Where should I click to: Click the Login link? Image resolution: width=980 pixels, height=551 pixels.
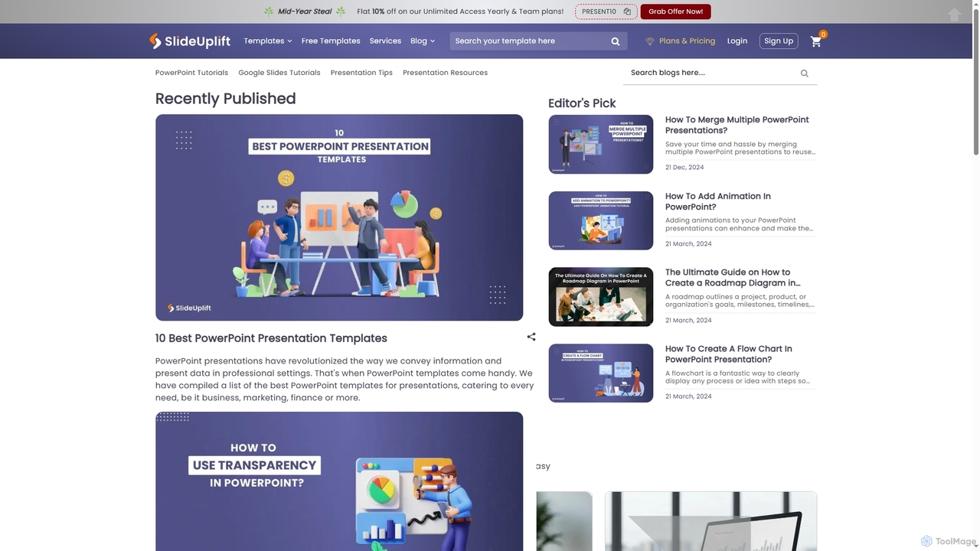coord(737,41)
